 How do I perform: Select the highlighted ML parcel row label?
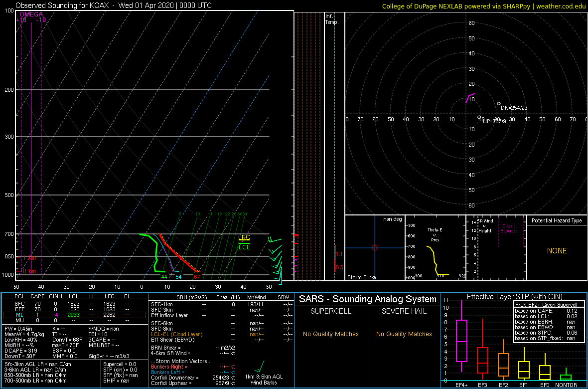pos(19,315)
